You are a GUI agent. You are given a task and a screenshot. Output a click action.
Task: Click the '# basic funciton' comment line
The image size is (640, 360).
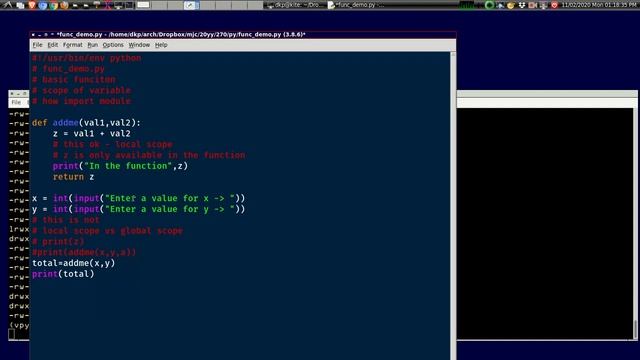[x=73, y=80]
